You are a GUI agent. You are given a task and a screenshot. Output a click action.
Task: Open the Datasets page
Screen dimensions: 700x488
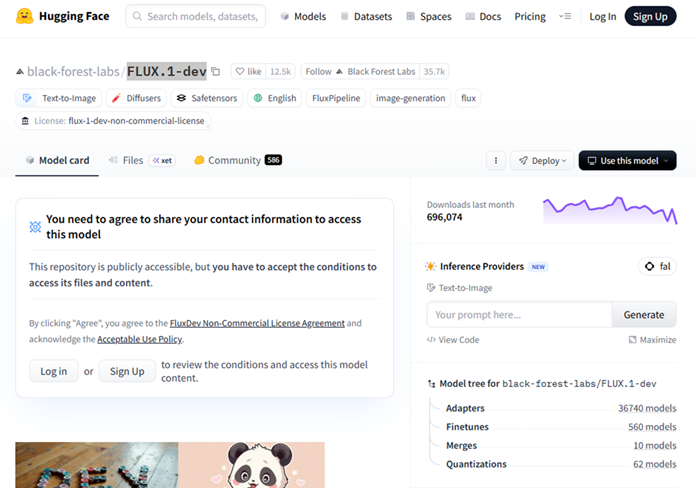point(366,17)
